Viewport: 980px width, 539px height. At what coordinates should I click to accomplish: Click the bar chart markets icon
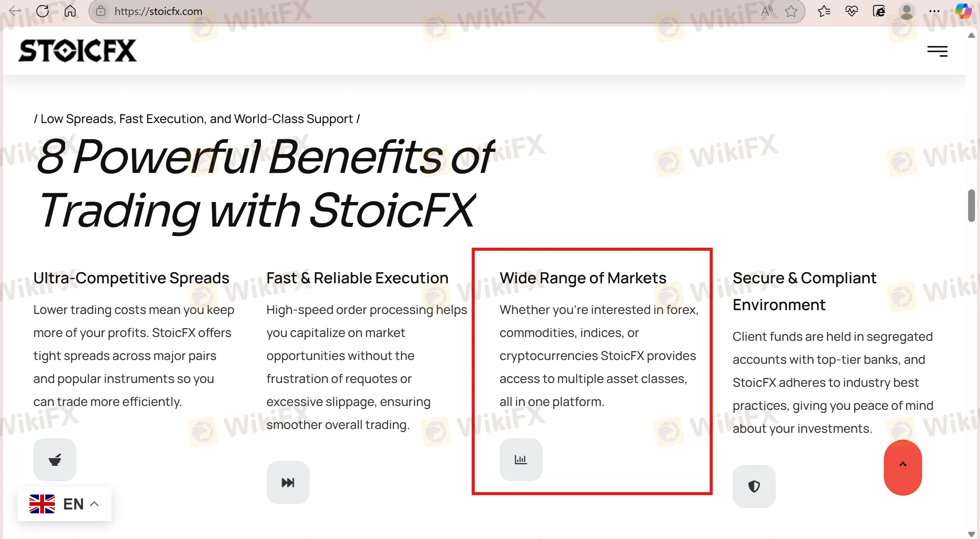click(x=521, y=459)
